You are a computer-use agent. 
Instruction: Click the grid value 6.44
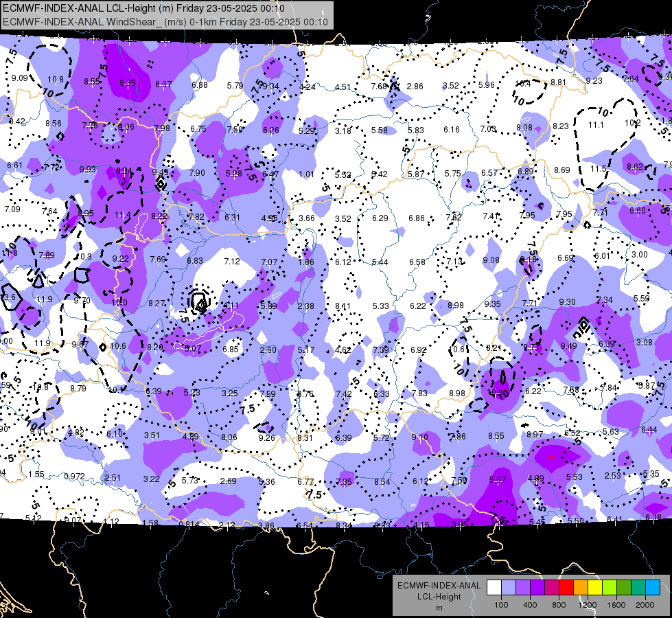(x=649, y=429)
